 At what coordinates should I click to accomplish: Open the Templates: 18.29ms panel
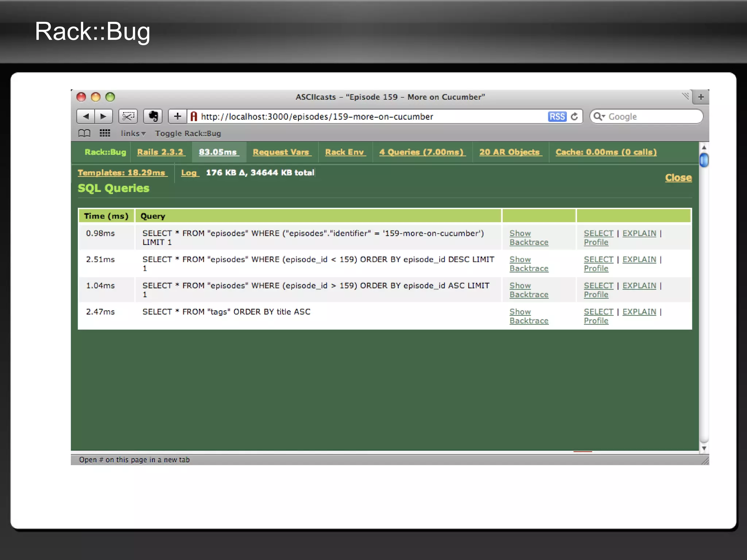pos(122,173)
